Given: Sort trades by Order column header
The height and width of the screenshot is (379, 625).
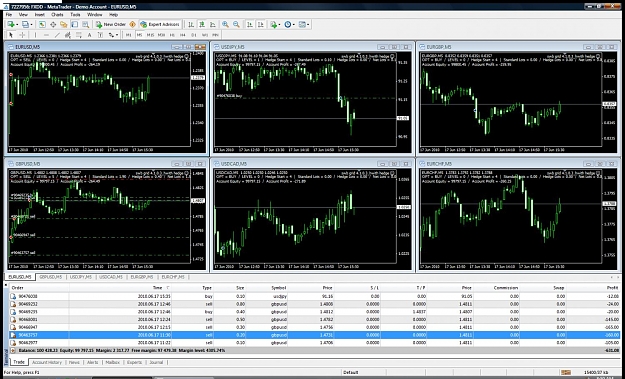Looking at the screenshot, I should (18, 287).
